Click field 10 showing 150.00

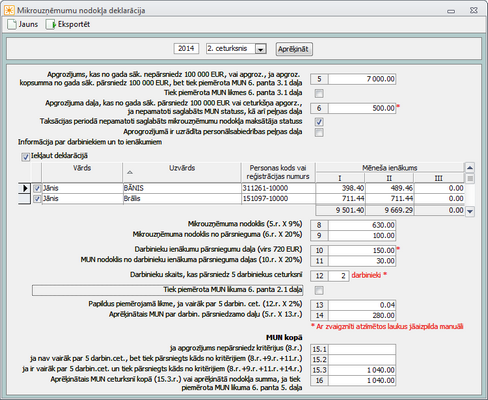pos(362,250)
